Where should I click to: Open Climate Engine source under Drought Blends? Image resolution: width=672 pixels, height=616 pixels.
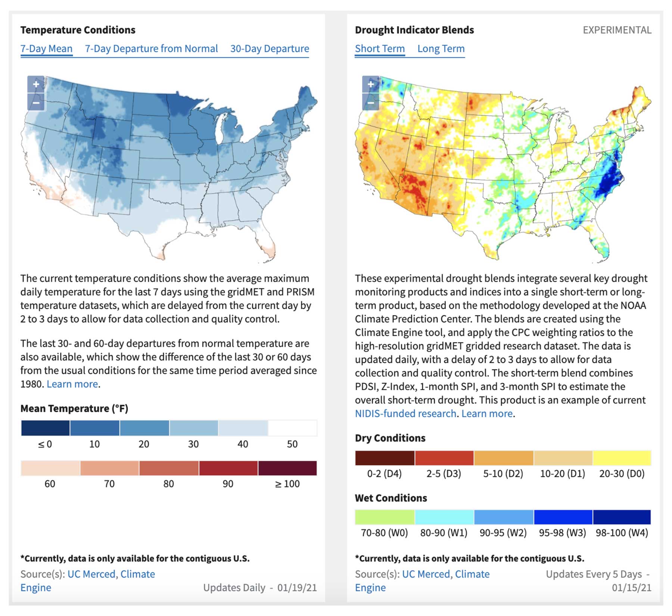click(x=422, y=581)
